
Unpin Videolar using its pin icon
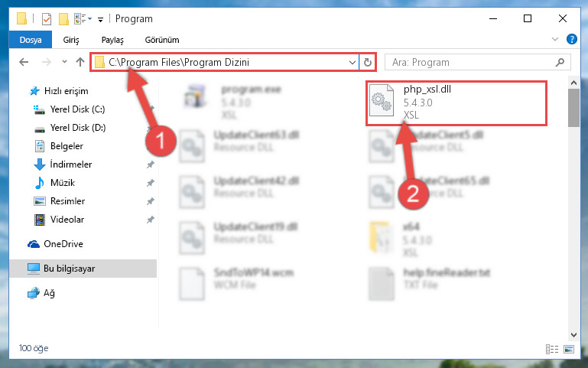[x=151, y=220]
